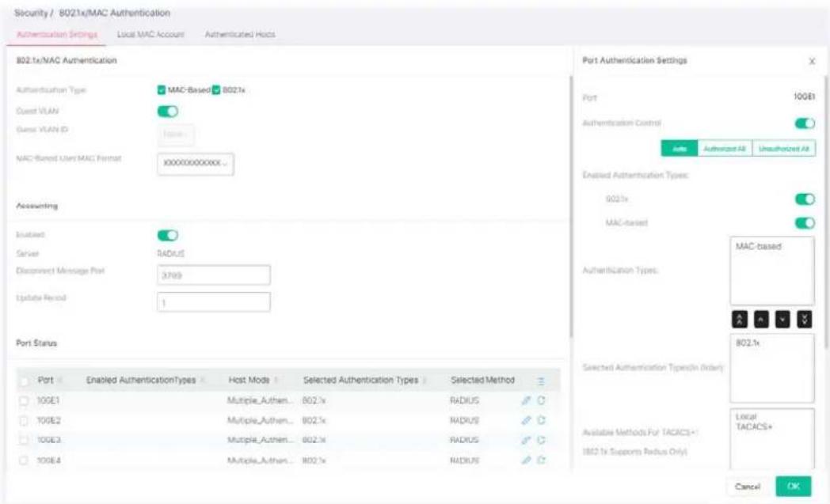Open the Guest VLAN ID dropdown
The width and height of the screenshot is (830, 504).
(176, 135)
